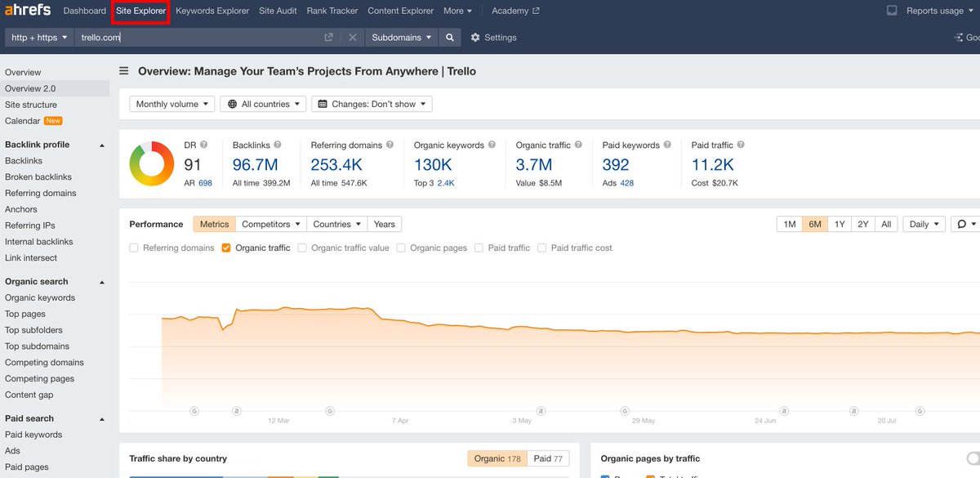Click the Reports usage monitor icon
The image size is (980, 478).
892,11
